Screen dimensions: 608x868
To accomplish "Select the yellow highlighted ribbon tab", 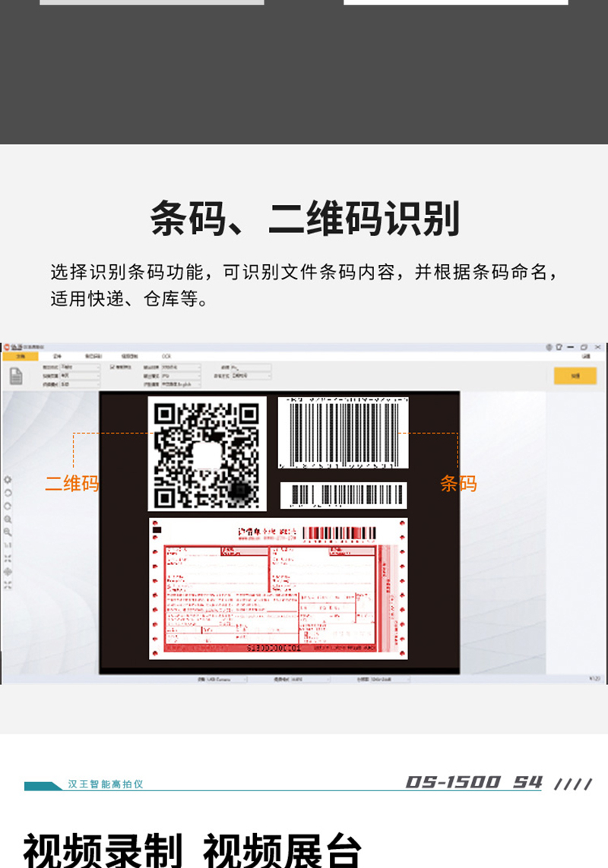I will coord(21,356).
